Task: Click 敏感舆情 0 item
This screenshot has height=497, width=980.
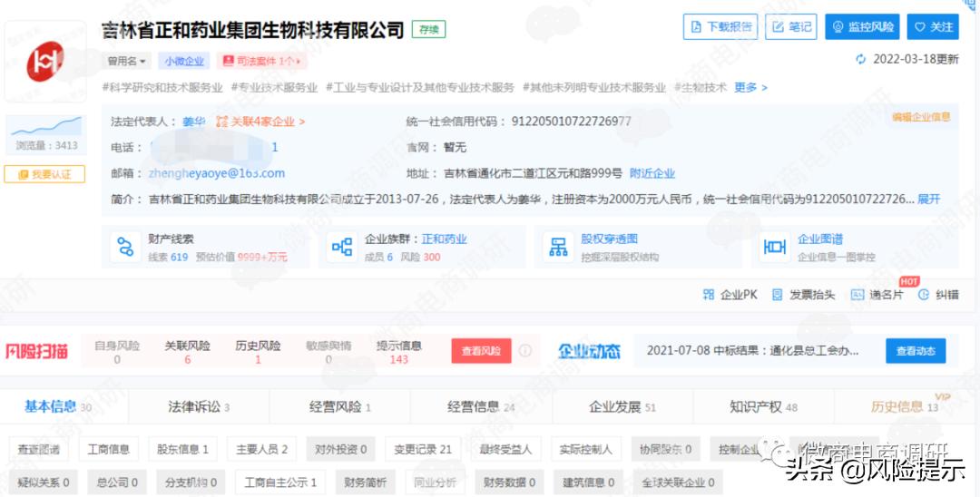Action: (328, 352)
